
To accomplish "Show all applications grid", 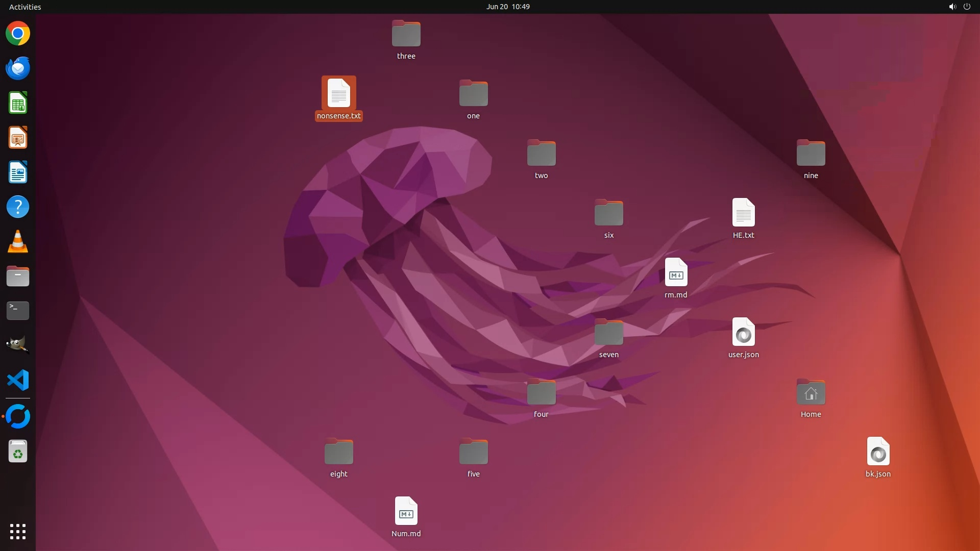I will [x=18, y=531].
